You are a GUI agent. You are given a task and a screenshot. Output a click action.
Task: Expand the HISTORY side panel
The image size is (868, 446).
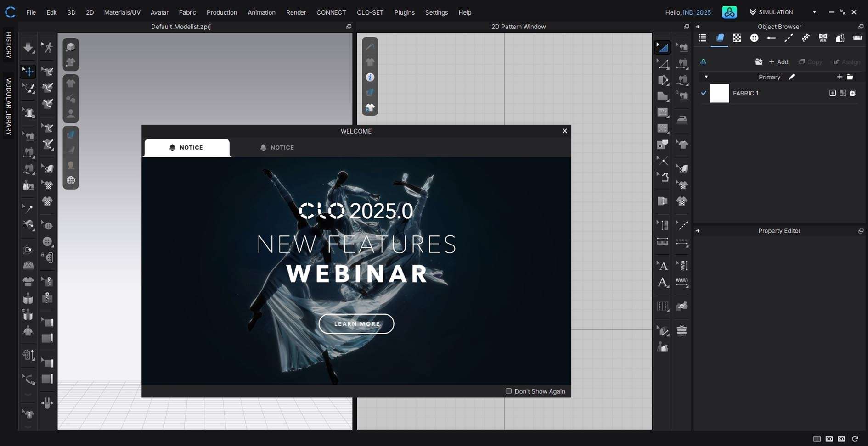tap(8, 45)
